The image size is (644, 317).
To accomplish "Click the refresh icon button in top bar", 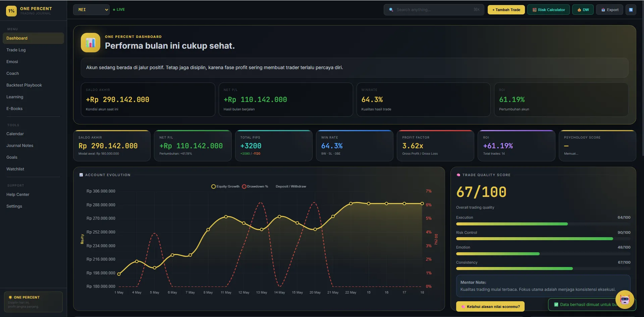I will [x=631, y=10].
